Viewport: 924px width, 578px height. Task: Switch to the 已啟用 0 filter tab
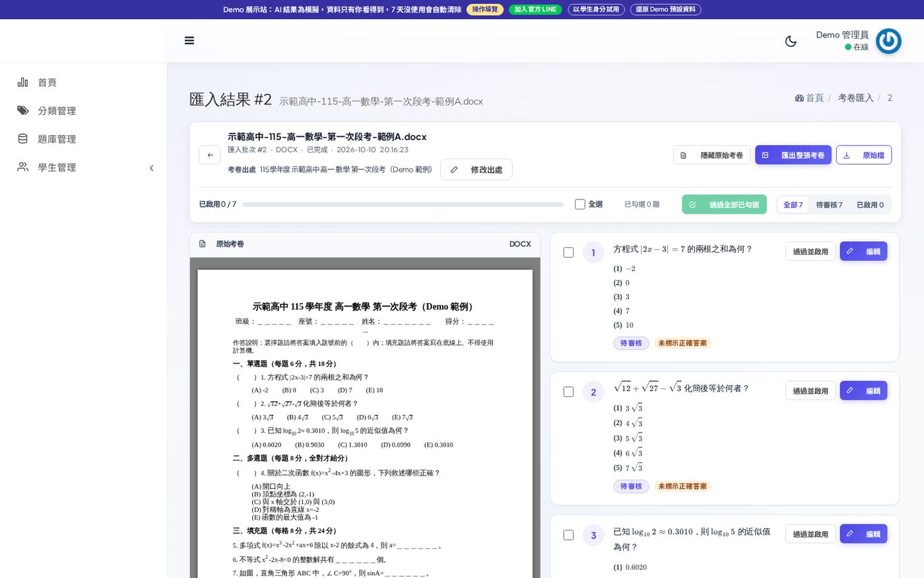tap(870, 205)
